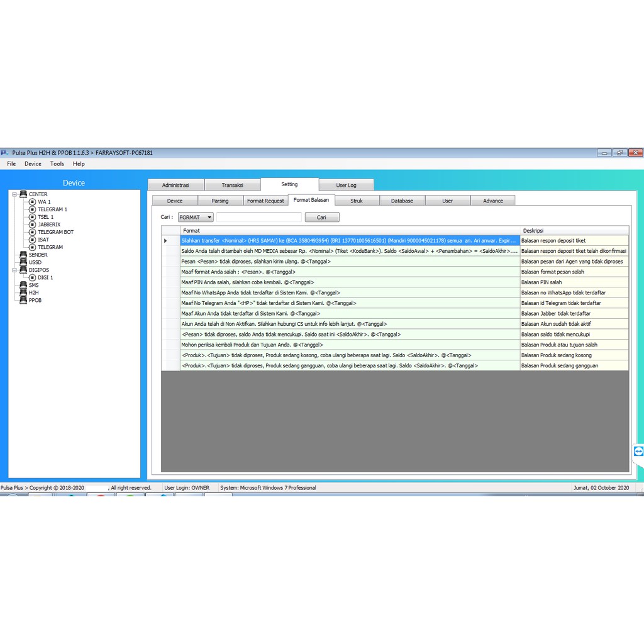Image resolution: width=644 pixels, height=644 pixels.
Task: Click the Format column header
Action: (350, 230)
